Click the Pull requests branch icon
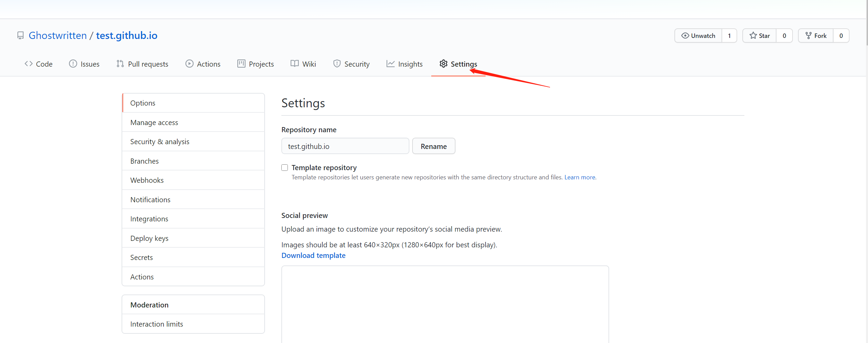 tap(120, 64)
